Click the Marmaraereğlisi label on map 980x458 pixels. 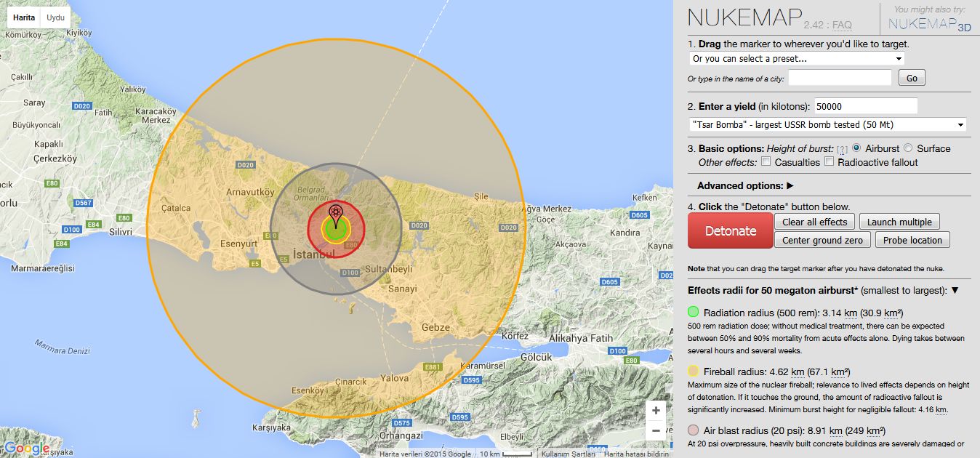pos(43,268)
